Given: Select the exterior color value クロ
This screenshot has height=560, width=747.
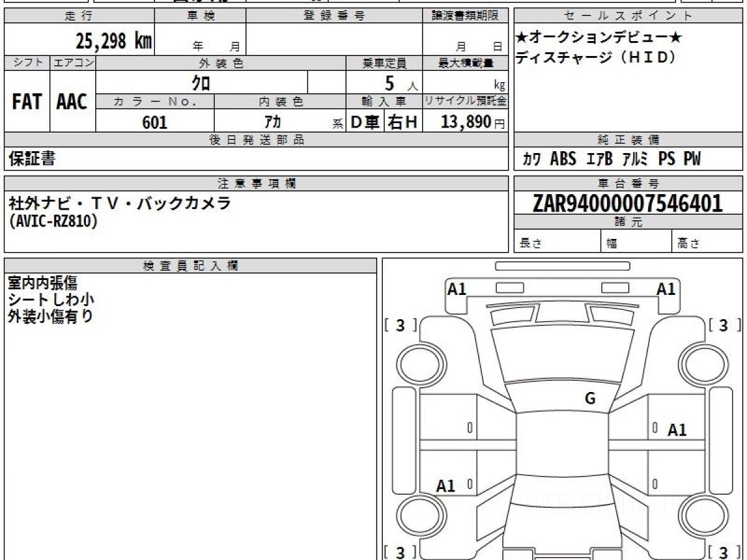Looking at the screenshot, I should pyautogui.click(x=200, y=83).
